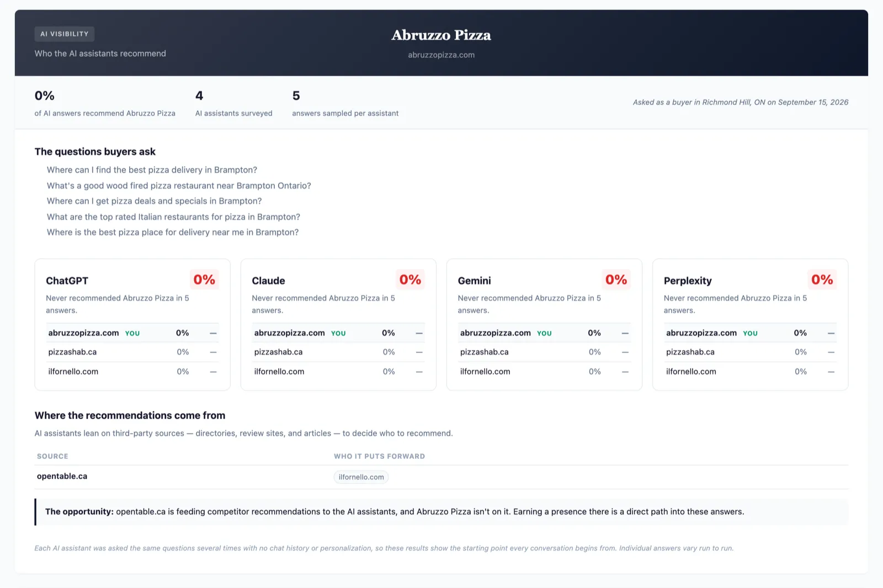Click pizzashab.ca row in Claude card
The height and width of the screenshot is (588, 883).
[x=338, y=352]
